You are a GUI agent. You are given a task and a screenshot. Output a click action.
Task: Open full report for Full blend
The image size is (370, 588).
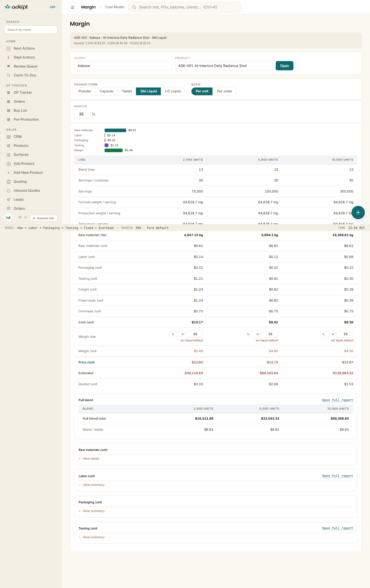pyautogui.click(x=338, y=400)
